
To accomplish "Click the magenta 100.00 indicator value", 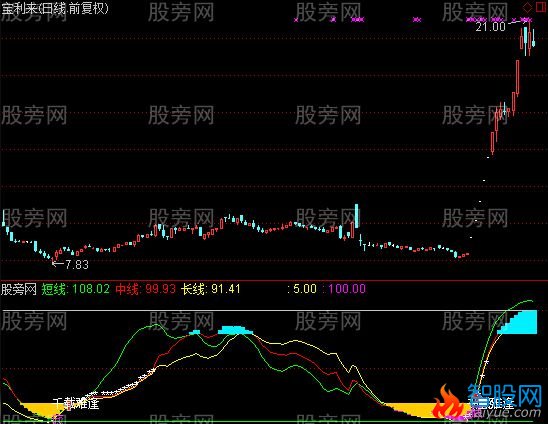I will coord(347,289).
